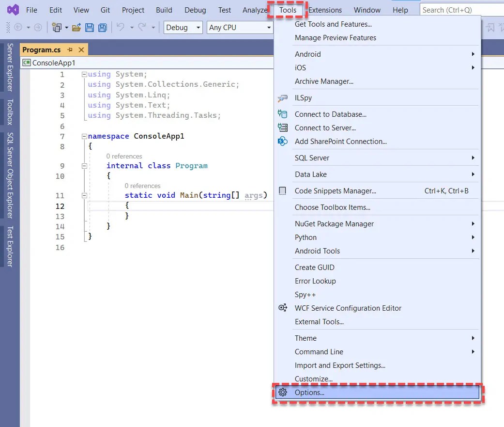Click the Save Program.cs icon
Screen dimensions: 504x427
click(x=90, y=27)
